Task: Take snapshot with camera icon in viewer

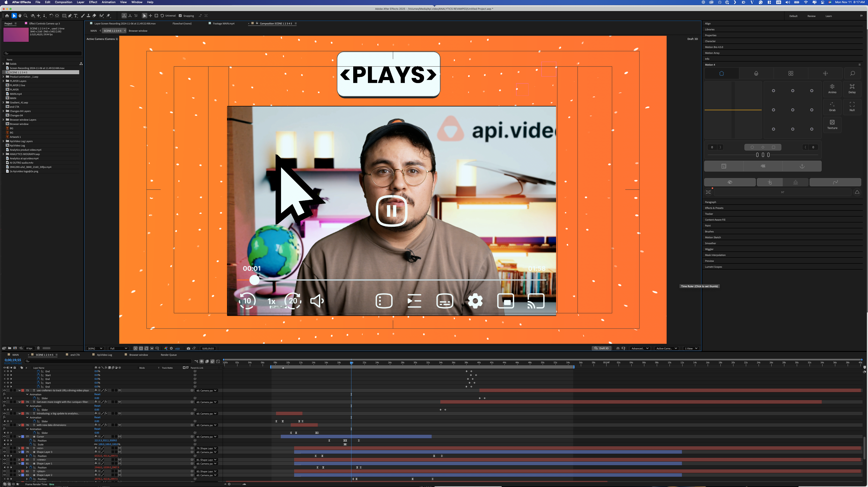Action: tap(188, 349)
